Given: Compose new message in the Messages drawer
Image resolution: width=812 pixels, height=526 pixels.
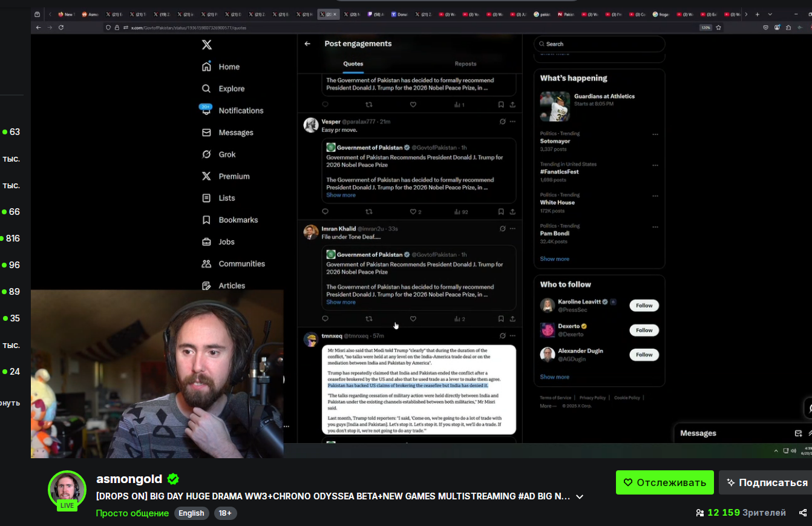Looking at the screenshot, I should 798,433.
